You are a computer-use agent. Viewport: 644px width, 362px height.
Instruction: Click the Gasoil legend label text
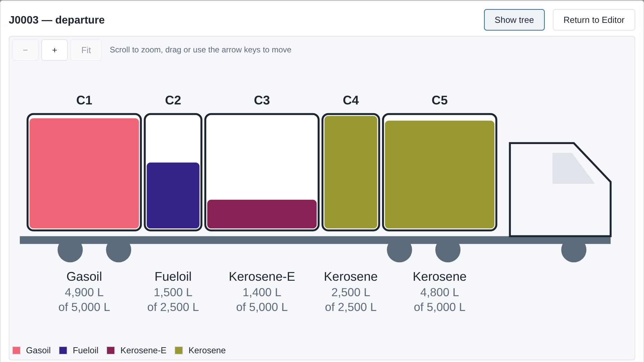pyautogui.click(x=38, y=350)
